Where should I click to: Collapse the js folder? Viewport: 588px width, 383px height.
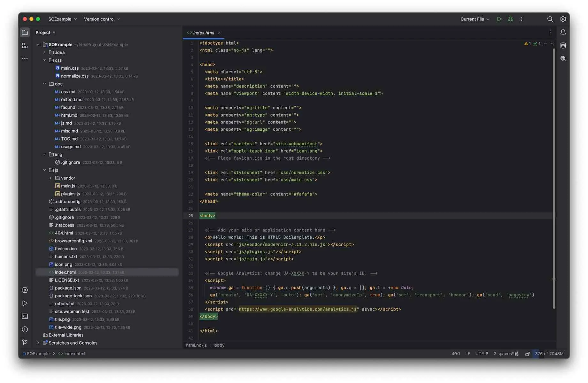point(45,170)
